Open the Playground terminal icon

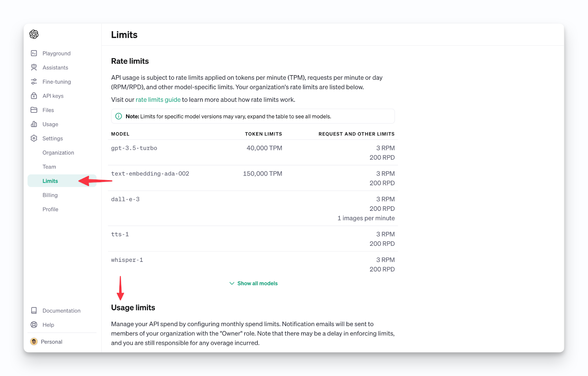coord(34,53)
